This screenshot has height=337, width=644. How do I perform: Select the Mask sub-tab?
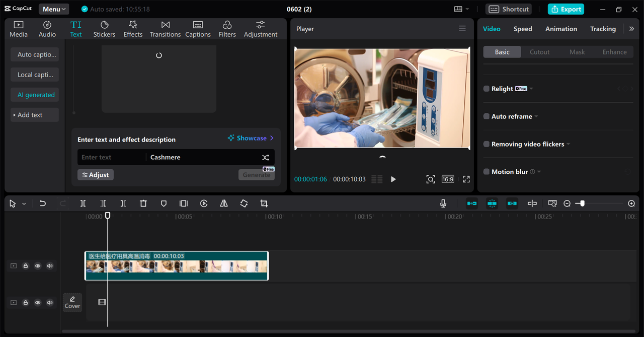(x=577, y=52)
